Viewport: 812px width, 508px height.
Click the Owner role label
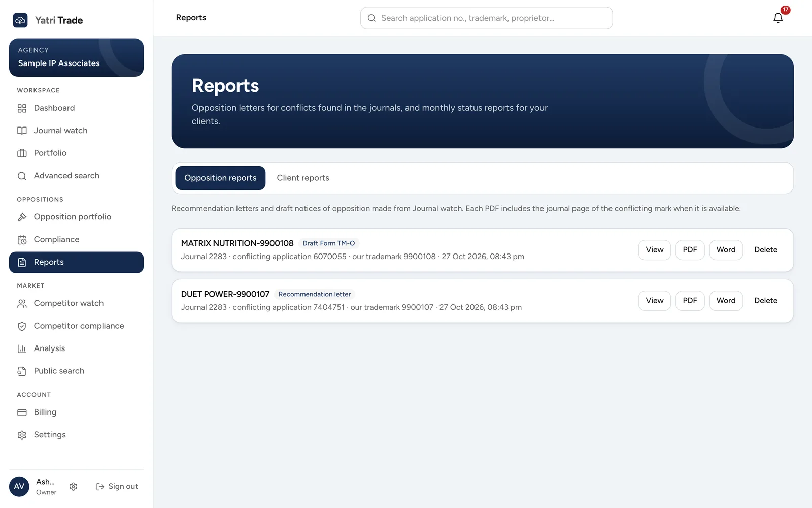pyautogui.click(x=46, y=492)
